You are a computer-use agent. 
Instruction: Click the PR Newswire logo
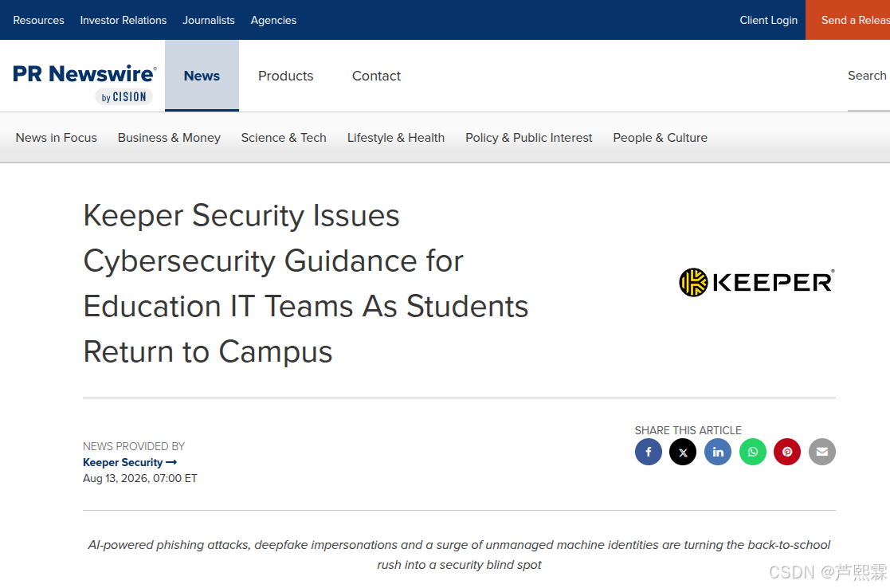pos(84,83)
